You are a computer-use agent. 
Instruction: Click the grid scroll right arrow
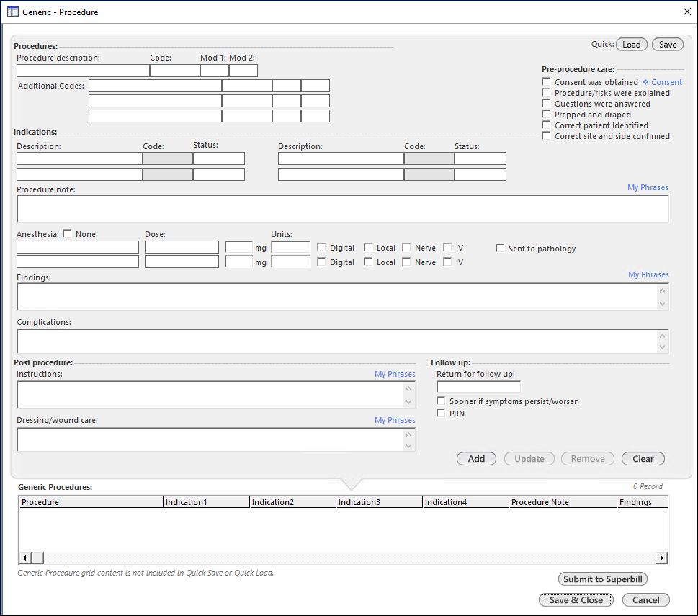pos(661,558)
